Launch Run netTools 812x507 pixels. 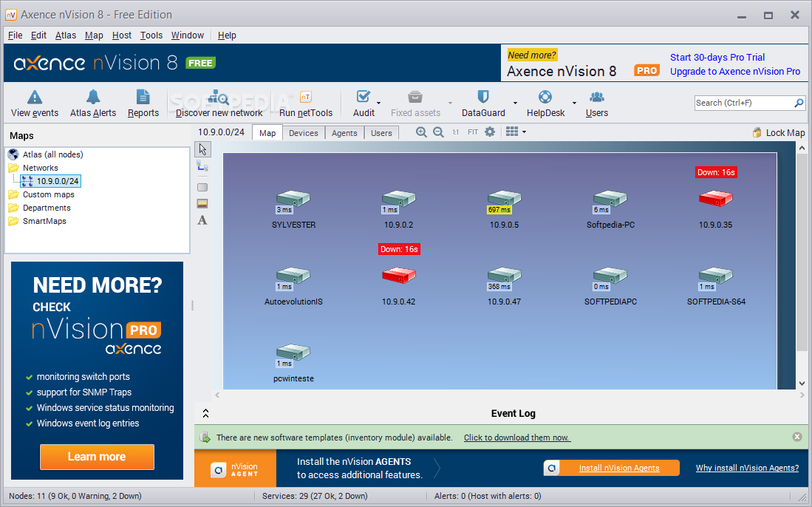pos(306,103)
